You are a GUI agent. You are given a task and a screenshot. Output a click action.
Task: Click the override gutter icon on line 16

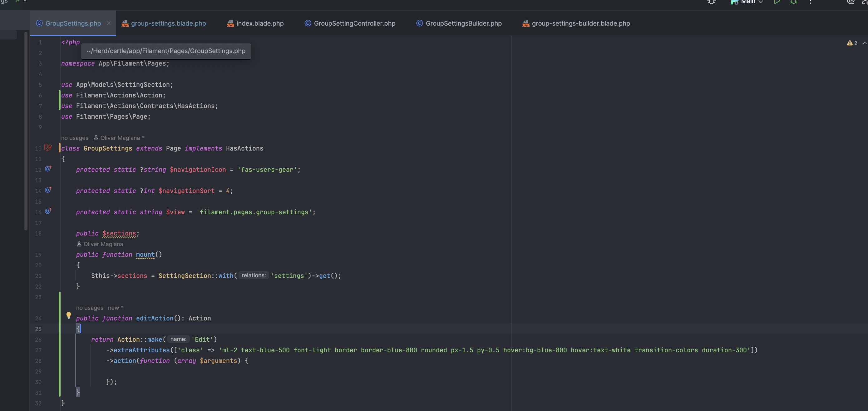[48, 211]
